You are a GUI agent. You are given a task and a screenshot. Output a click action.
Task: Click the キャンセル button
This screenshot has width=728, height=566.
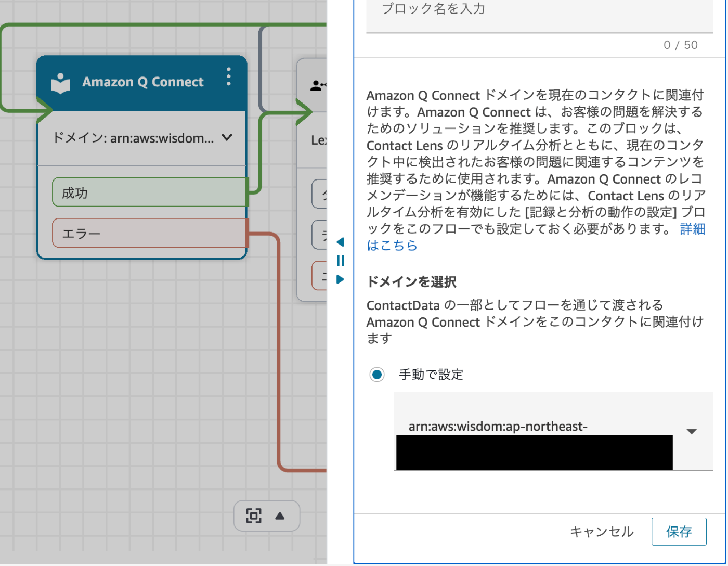[x=602, y=532]
